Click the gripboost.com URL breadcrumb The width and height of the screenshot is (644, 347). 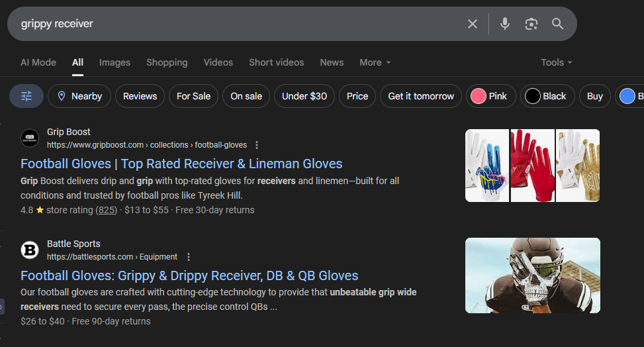(147, 145)
